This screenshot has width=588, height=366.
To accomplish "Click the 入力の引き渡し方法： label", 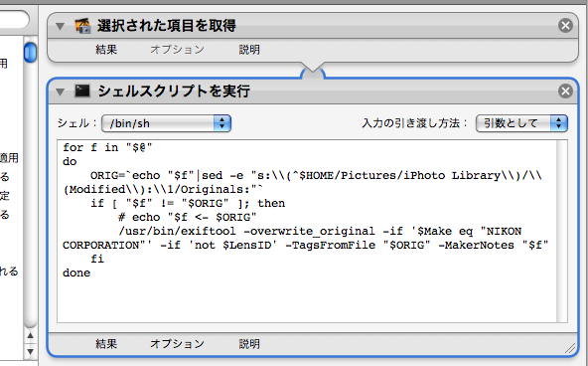I will 415,123.
